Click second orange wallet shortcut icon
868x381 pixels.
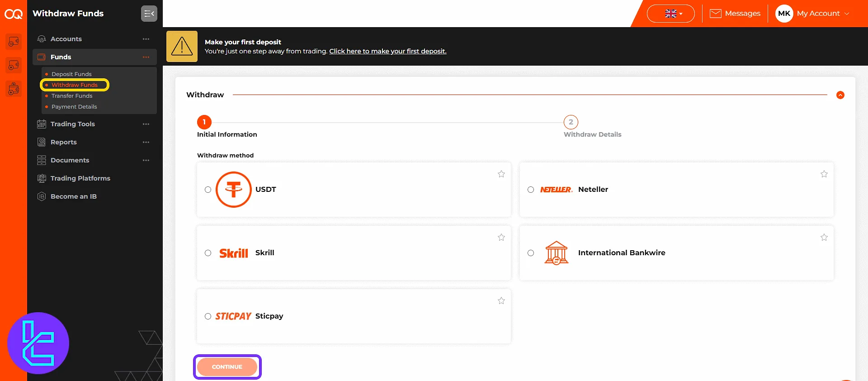tap(14, 65)
